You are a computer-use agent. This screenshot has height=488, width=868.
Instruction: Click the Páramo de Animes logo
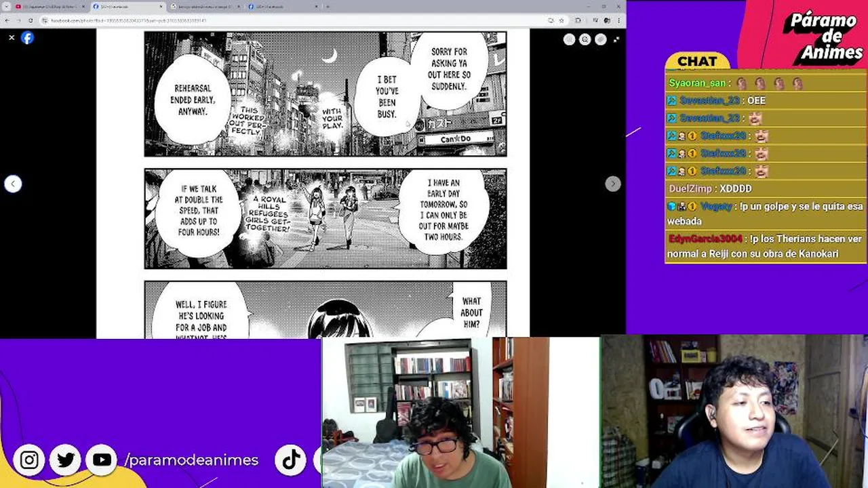coord(825,35)
